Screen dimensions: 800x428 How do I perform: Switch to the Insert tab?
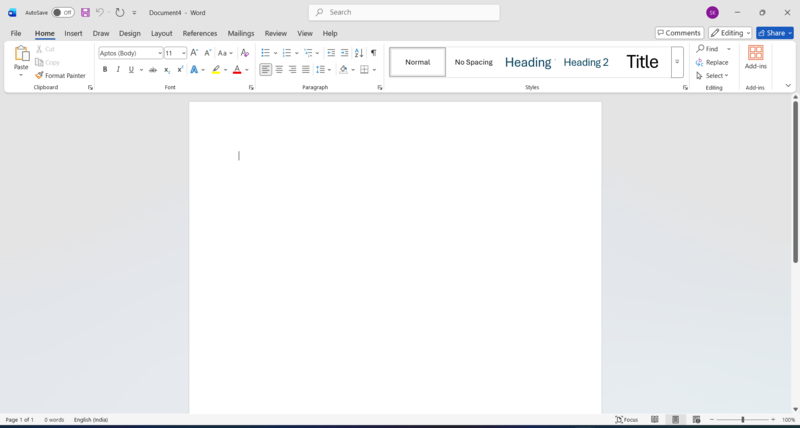click(73, 33)
